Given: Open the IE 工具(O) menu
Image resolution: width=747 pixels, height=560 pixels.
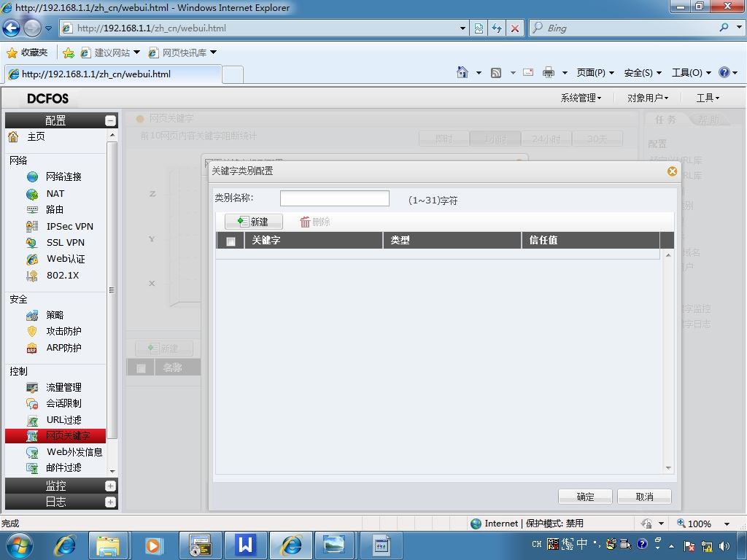Looking at the screenshot, I should pos(692,73).
